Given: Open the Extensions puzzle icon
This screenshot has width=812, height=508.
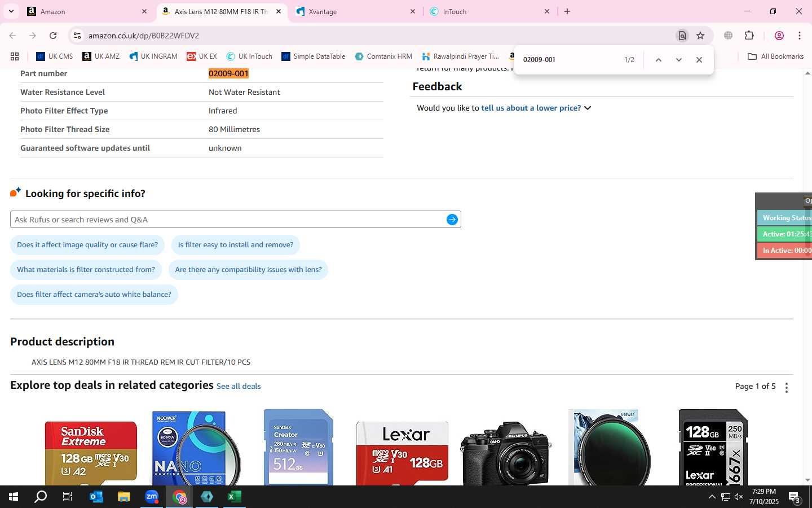Looking at the screenshot, I should pos(749,36).
